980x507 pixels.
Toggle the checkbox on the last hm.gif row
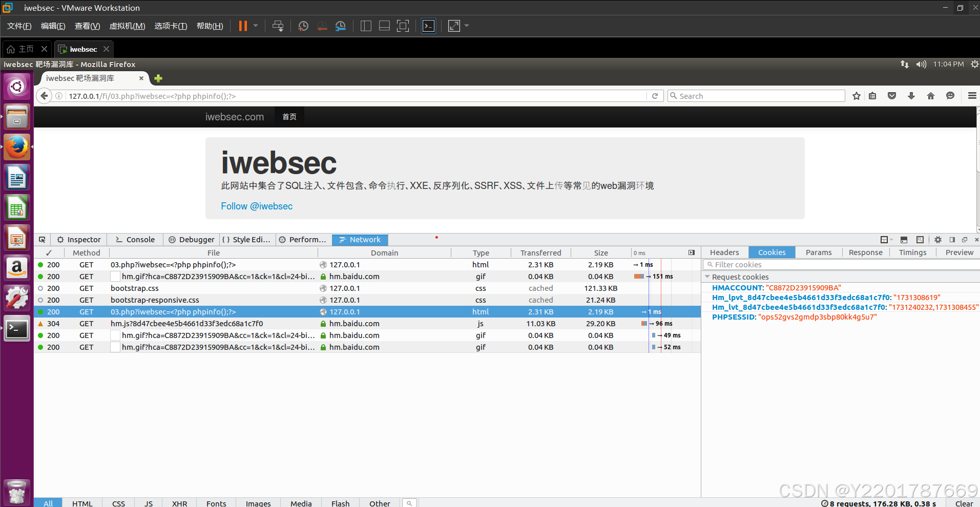[x=115, y=347]
